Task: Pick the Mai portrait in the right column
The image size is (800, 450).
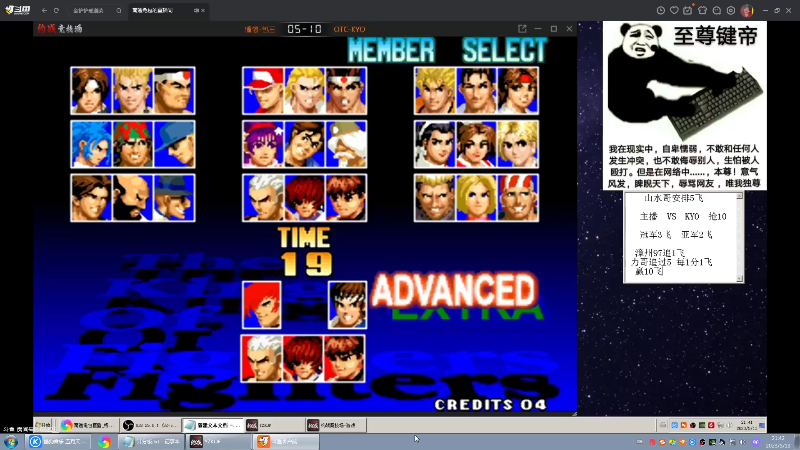Action: [x=477, y=144]
